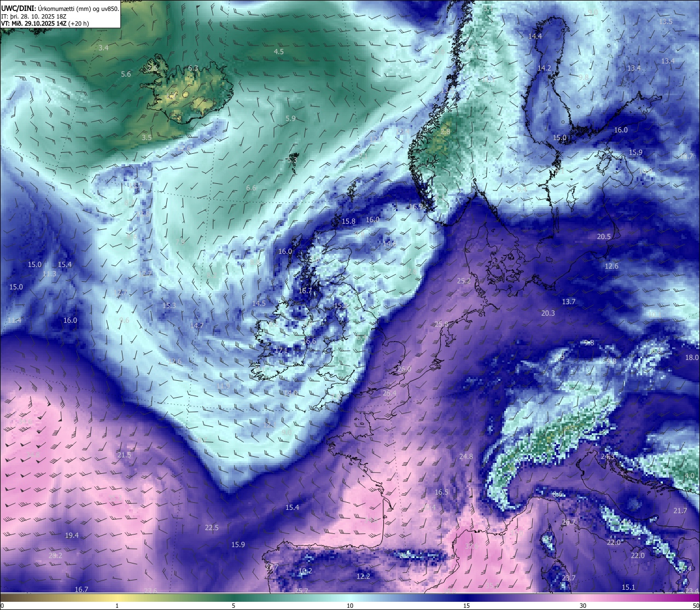Click the 6.3 value over Iceland
The height and width of the screenshot is (610, 700).
[x=193, y=68]
